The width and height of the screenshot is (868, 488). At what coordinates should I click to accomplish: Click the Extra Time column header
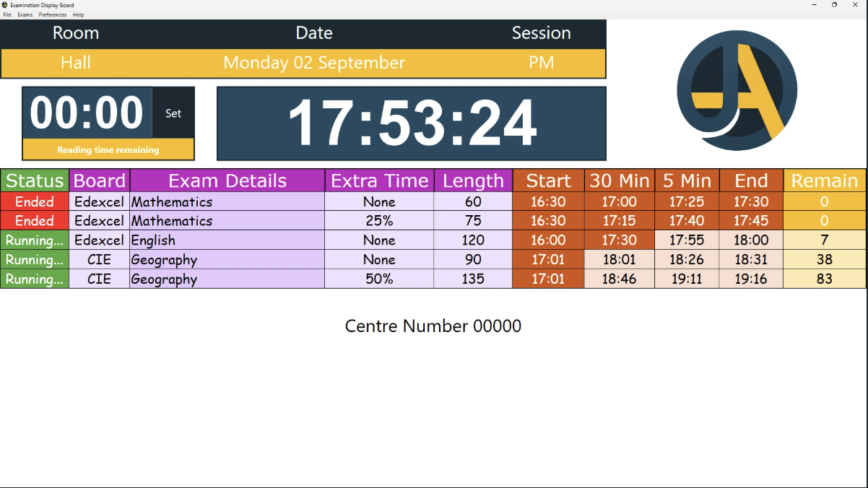pyautogui.click(x=379, y=180)
